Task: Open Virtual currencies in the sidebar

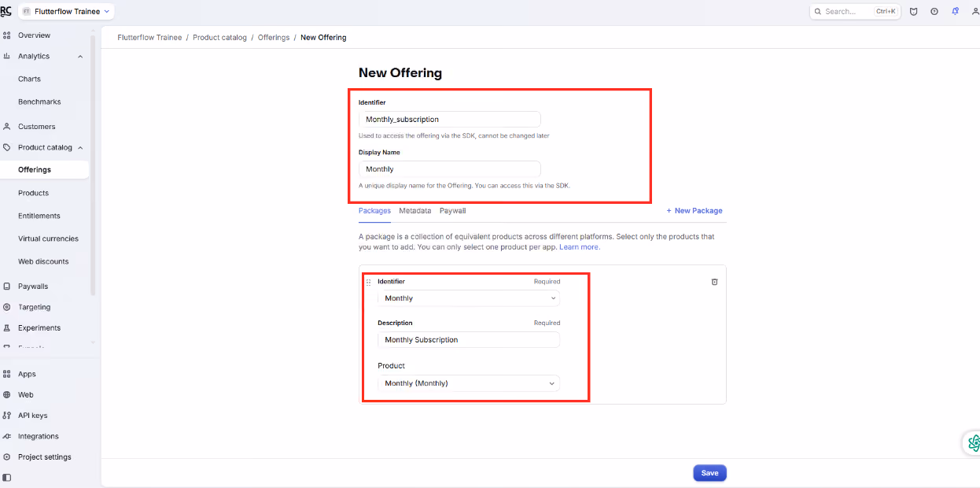Action: [x=49, y=238]
